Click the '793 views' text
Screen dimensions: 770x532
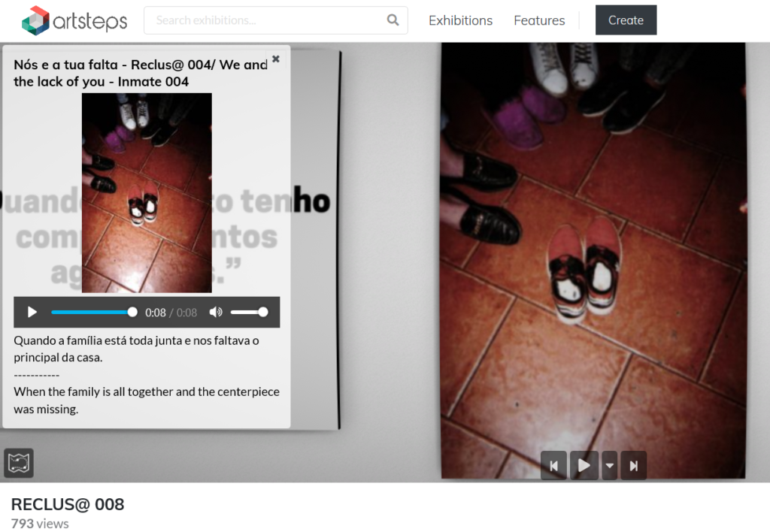pos(40,524)
